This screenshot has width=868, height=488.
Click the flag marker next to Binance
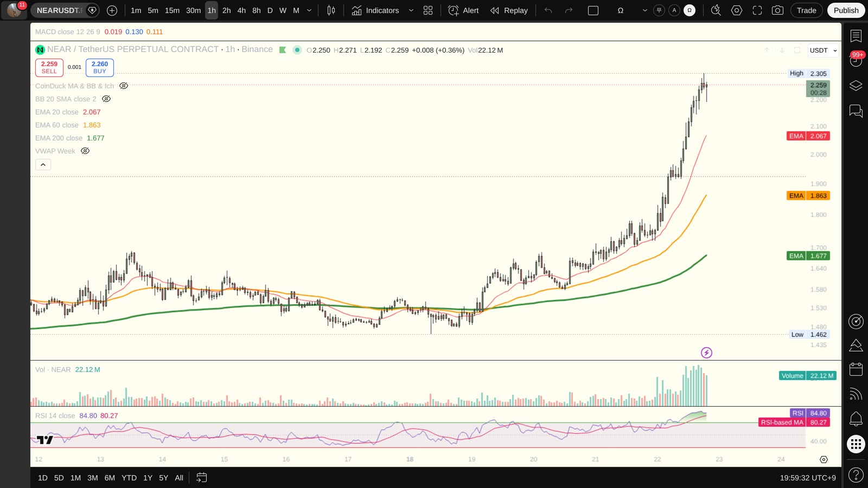pyautogui.click(x=283, y=50)
